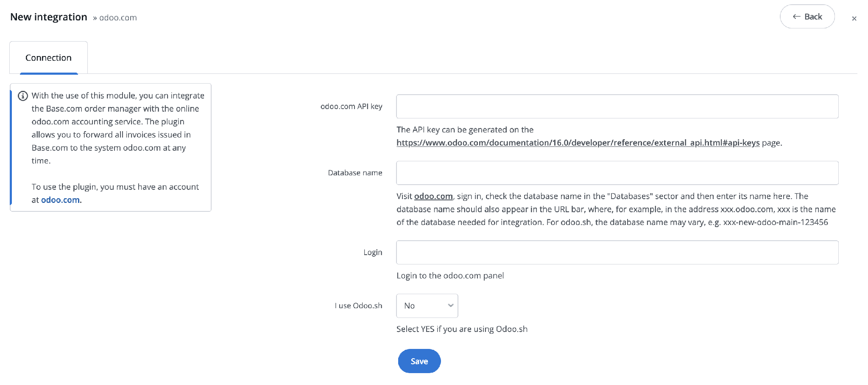Screen dimensions: 868x385
Task: Select the Login input field
Action: coord(617,253)
